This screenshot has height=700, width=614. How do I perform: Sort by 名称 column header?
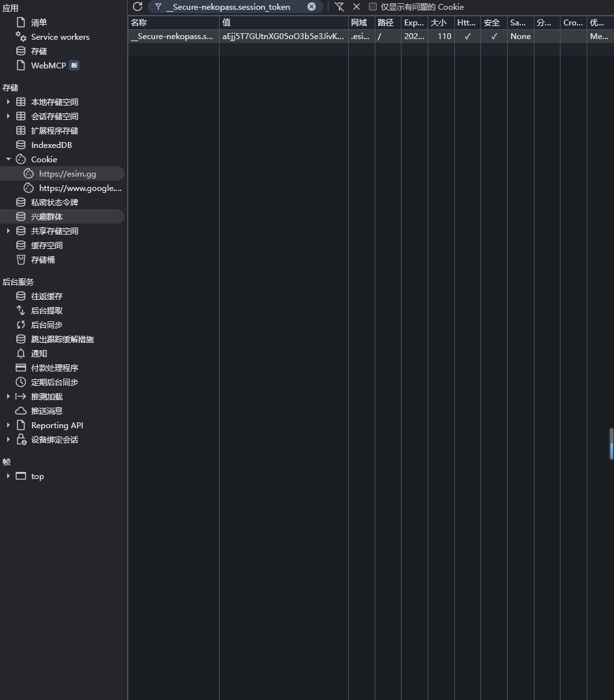click(x=173, y=22)
